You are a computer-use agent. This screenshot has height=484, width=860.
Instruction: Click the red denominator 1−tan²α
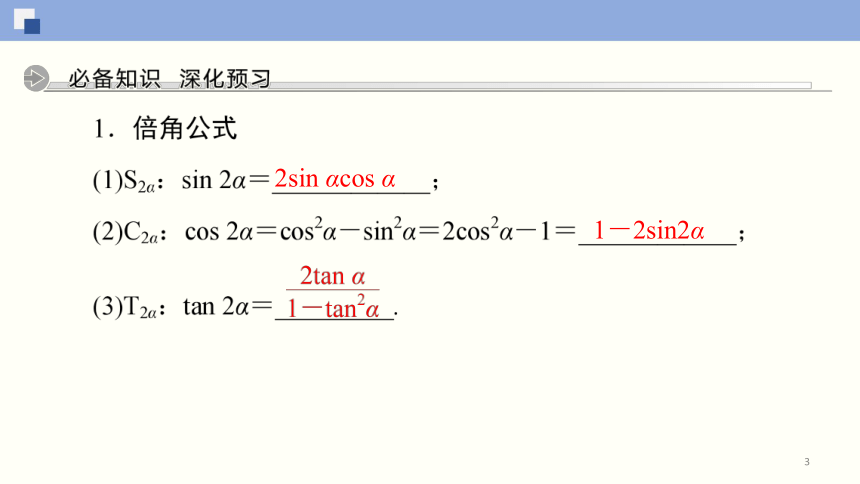(333, 307)
